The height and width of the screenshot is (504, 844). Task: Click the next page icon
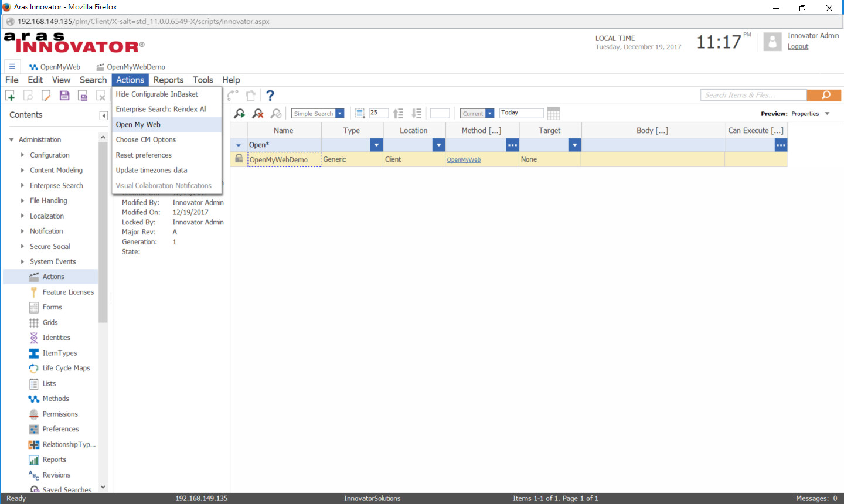click(x=417, y=113)
